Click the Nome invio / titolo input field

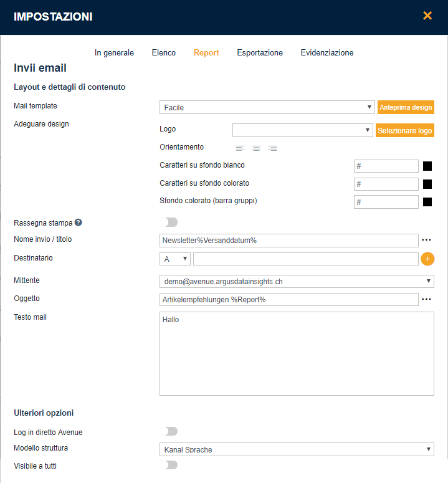coord(289,241)
